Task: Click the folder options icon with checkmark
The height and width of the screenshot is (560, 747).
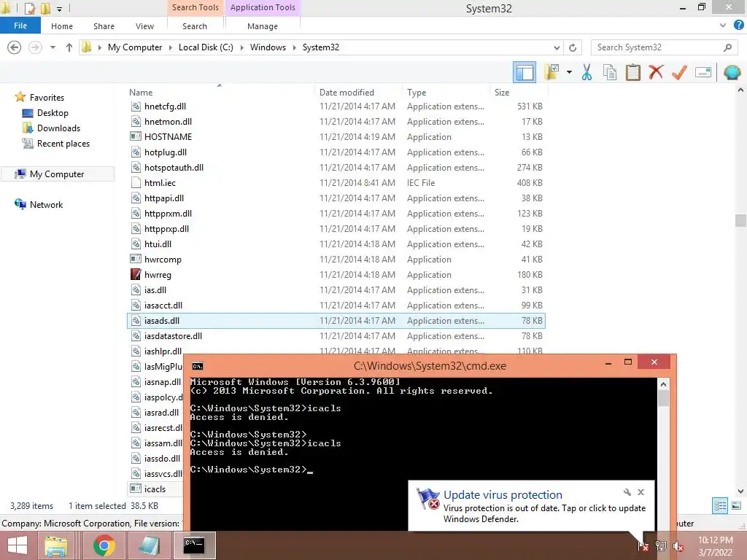Action: (x=551, y=72)
